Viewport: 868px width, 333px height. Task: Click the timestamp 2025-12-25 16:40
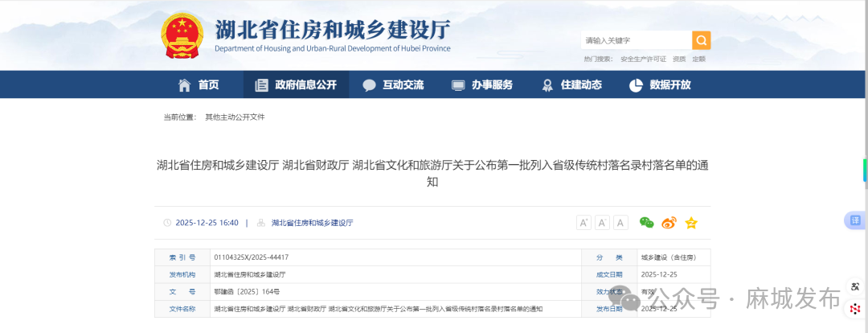[x=207, y=223]
